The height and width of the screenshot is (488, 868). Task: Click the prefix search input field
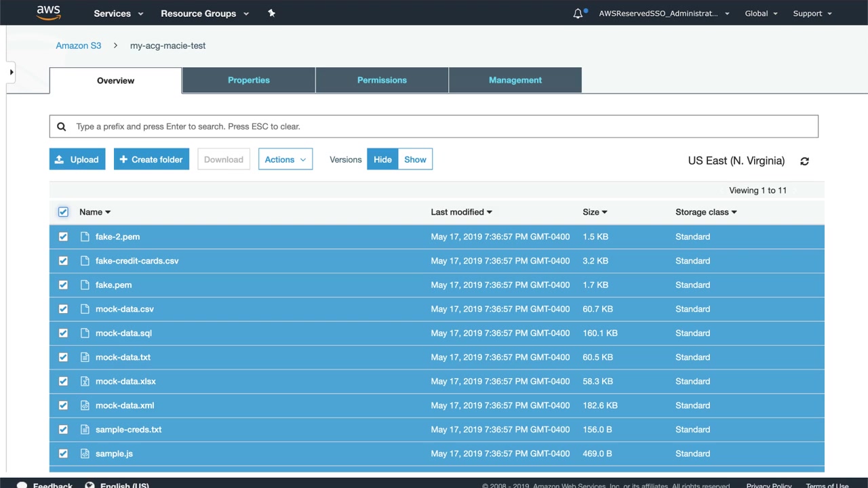pos(434,127)
